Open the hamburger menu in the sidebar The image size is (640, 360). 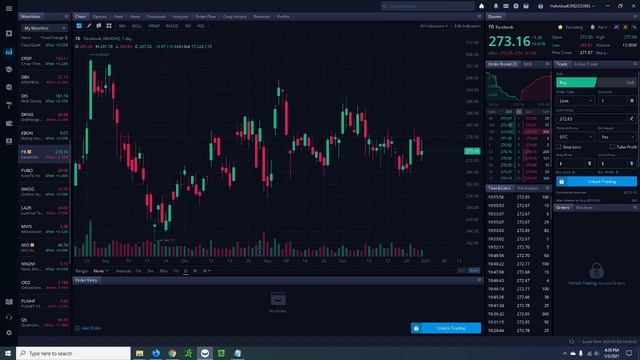tap(9, 8)
